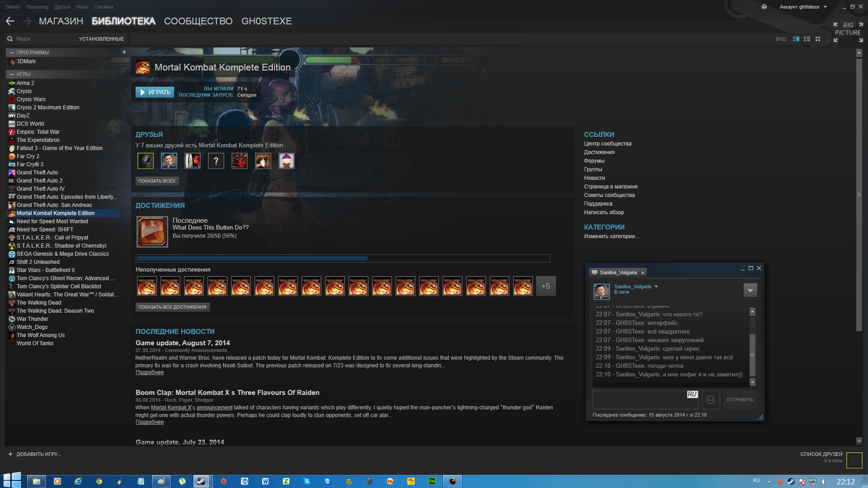Show the +5 remaining unearned achievements

pos(546,286)
